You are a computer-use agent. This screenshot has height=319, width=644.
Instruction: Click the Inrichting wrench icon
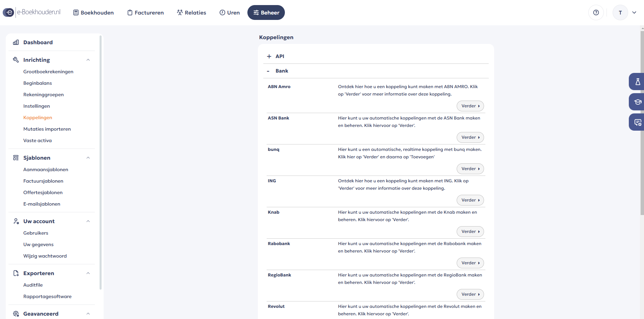[16, 60]
